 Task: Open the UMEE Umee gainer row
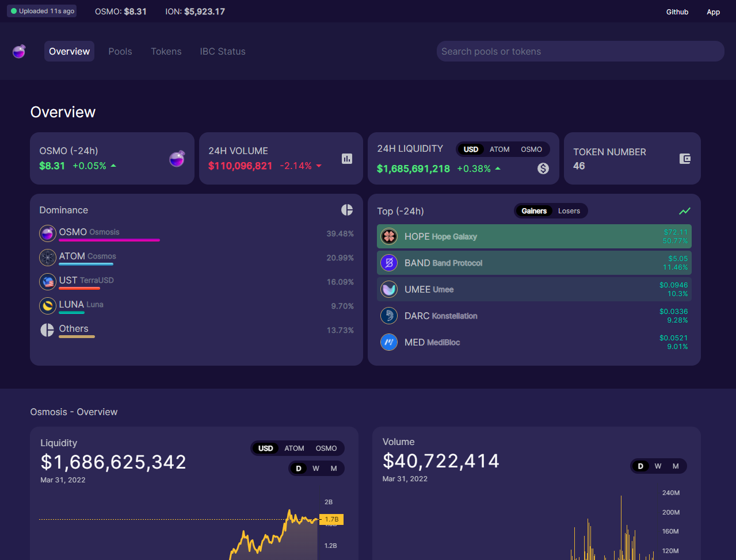(534, 289)
